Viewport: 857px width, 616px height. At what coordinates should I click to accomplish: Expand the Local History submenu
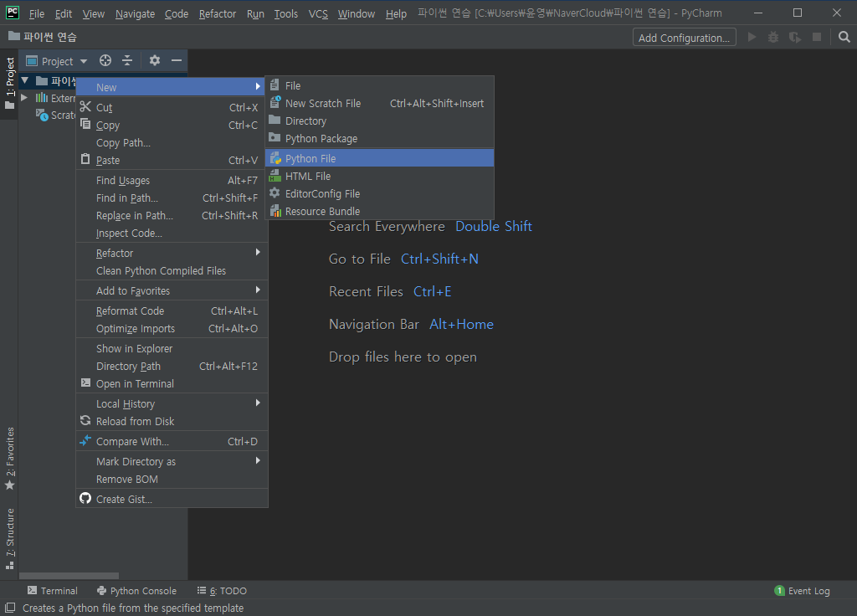[x=172, y=403]
